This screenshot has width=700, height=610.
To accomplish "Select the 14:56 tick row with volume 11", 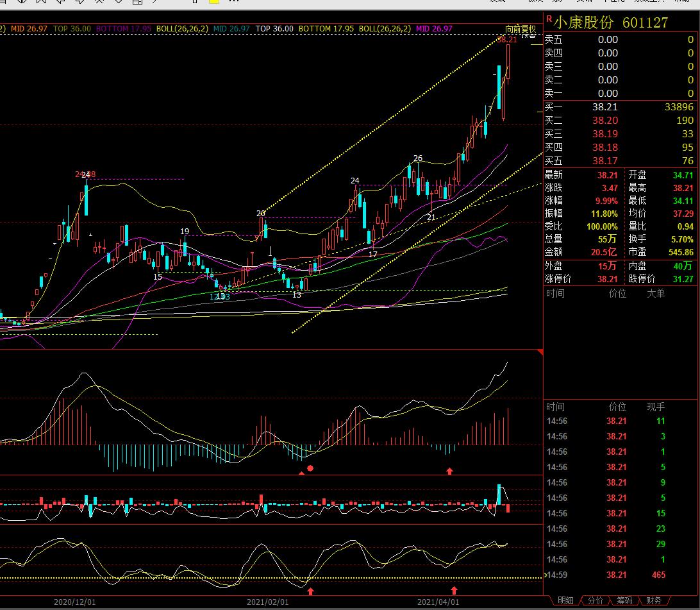I will click(x=620, y=421).
